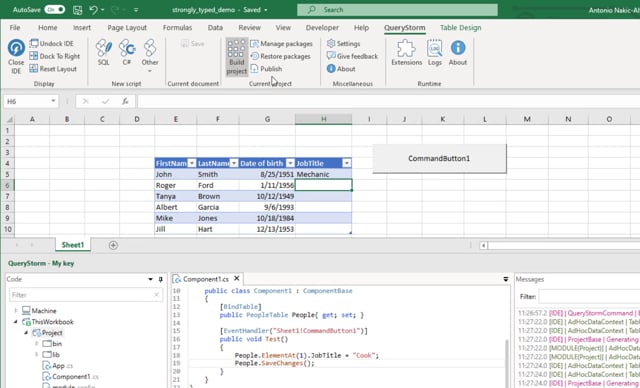Click the Manage packages icon
The width and height of the screenshot is (640, 388).
[254, 44]
